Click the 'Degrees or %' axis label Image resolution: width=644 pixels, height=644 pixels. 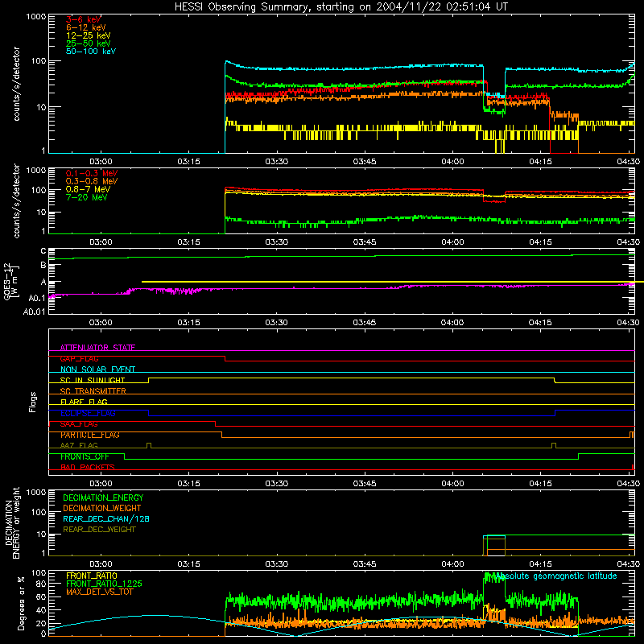21,603
